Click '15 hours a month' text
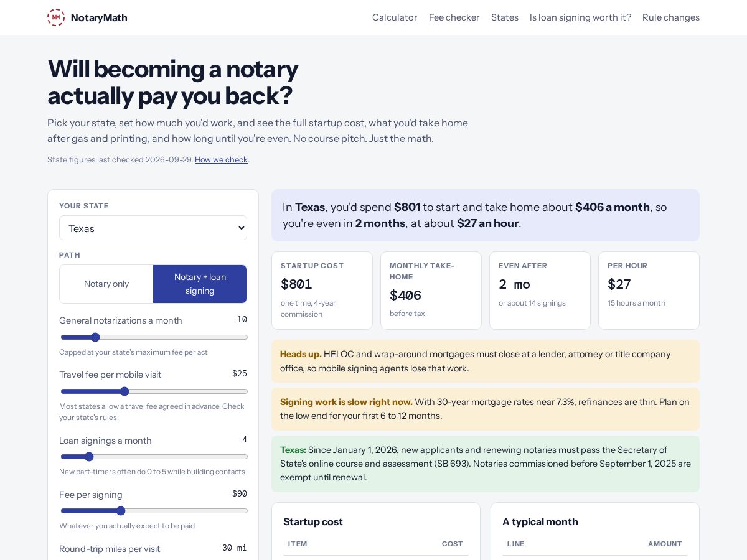 [636, 303]
